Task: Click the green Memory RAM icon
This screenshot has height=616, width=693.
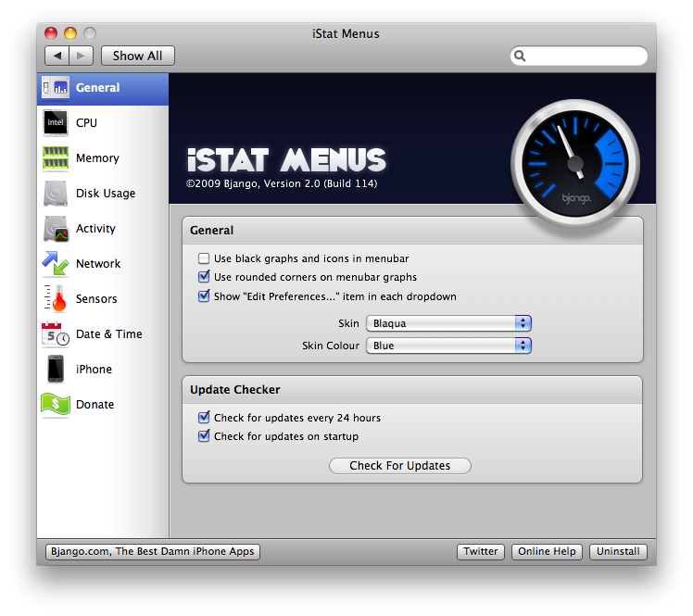Action: [x=56, y=157]
